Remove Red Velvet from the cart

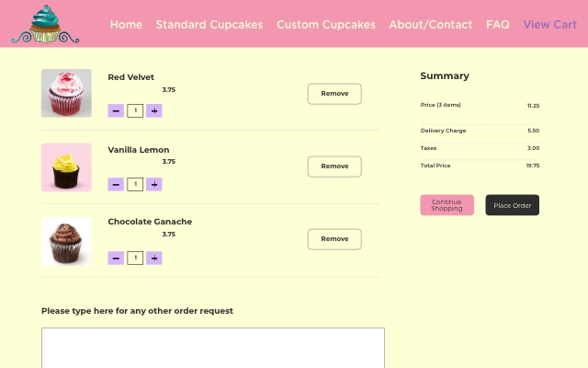click(x=334, y=94)
